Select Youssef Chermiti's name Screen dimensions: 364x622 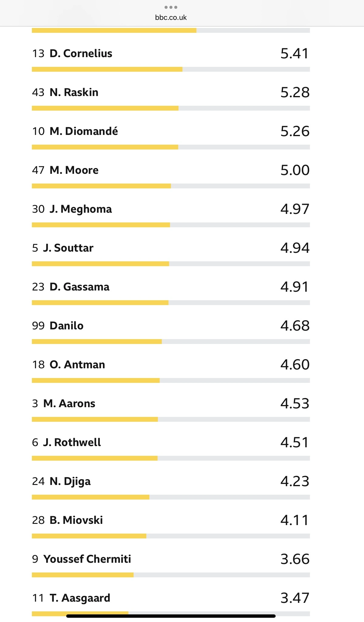pos(87,559)
